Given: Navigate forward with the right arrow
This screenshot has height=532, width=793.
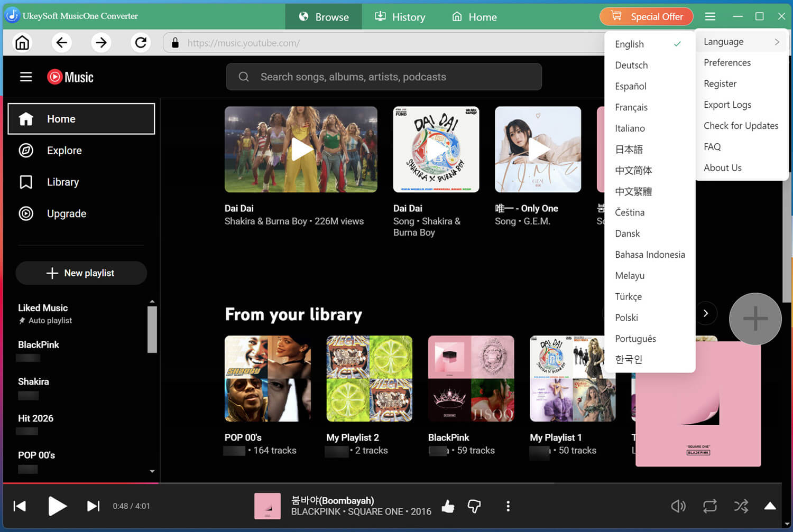Looking at the screenshot, I should click(101, 42).
